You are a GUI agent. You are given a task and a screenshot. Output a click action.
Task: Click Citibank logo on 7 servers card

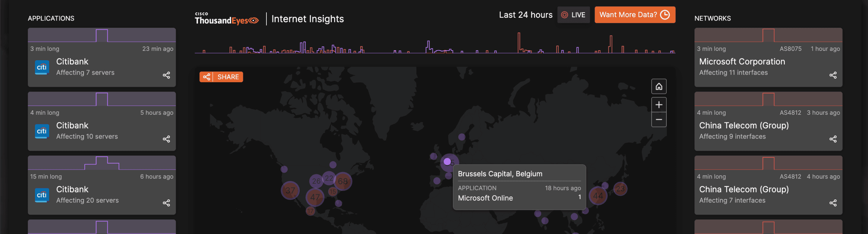[x=42, y=67]
